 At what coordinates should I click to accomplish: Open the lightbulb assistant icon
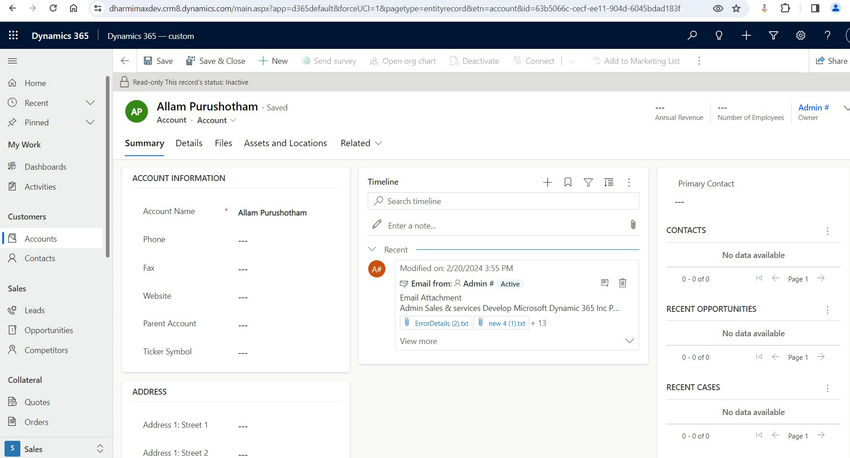719,35
